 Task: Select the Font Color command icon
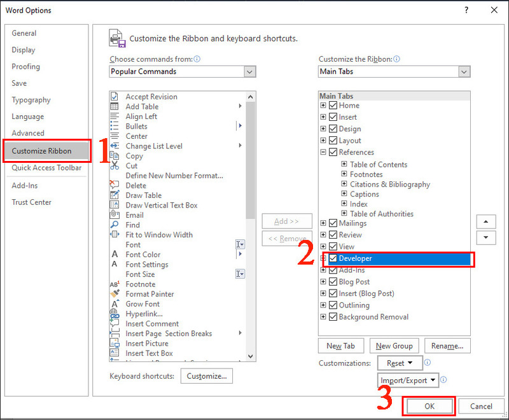(115, 255)
